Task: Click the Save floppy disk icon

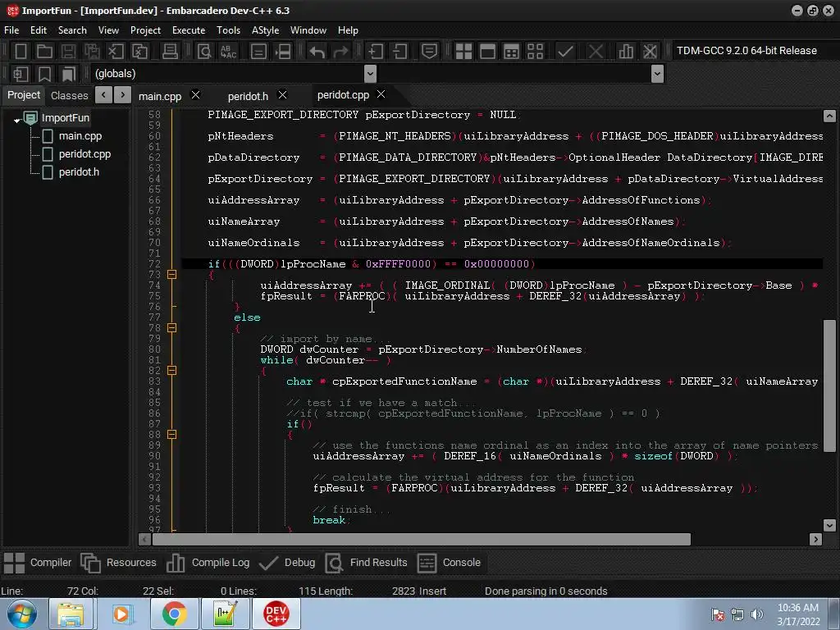Action: (x=68, y=52)
